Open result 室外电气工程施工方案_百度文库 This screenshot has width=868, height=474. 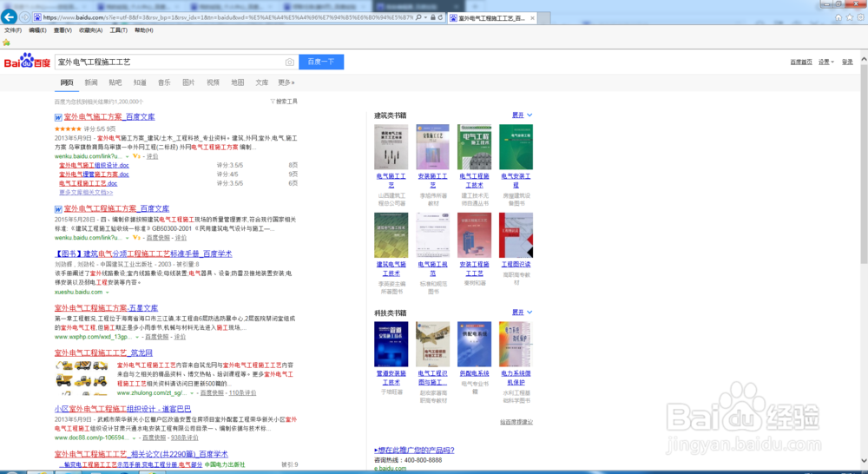point(117,208)
